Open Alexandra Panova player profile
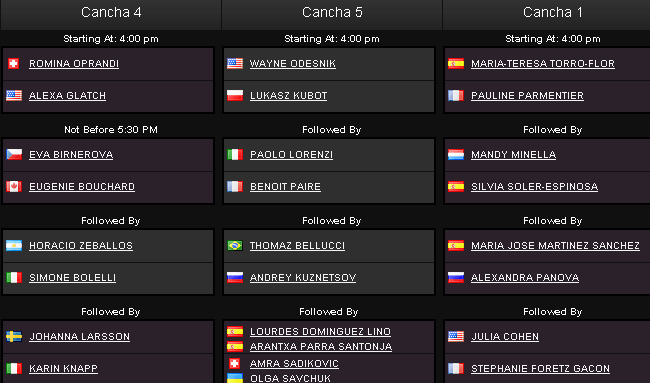 coord(525,278)
